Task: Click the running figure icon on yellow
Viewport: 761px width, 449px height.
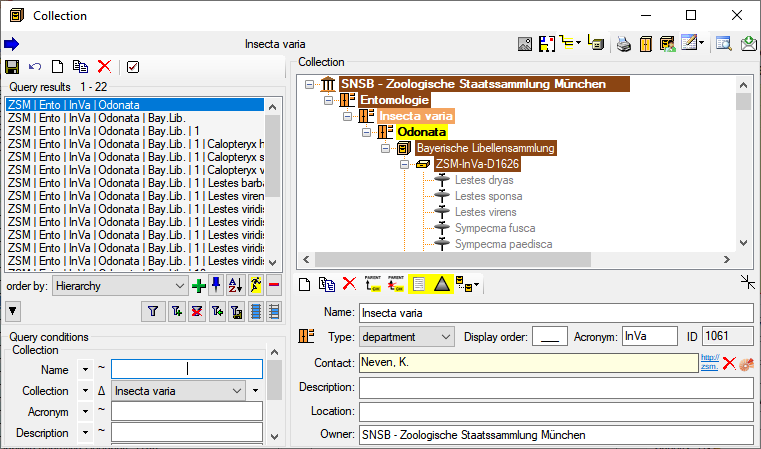Action: click(x=256, y=285)
